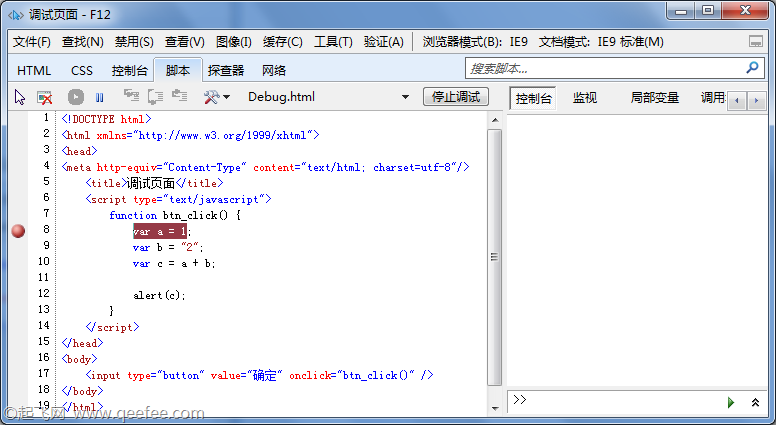Select the 脚本 tab
The height and width of the screenshot is (425, 776).
coord(178,70)
